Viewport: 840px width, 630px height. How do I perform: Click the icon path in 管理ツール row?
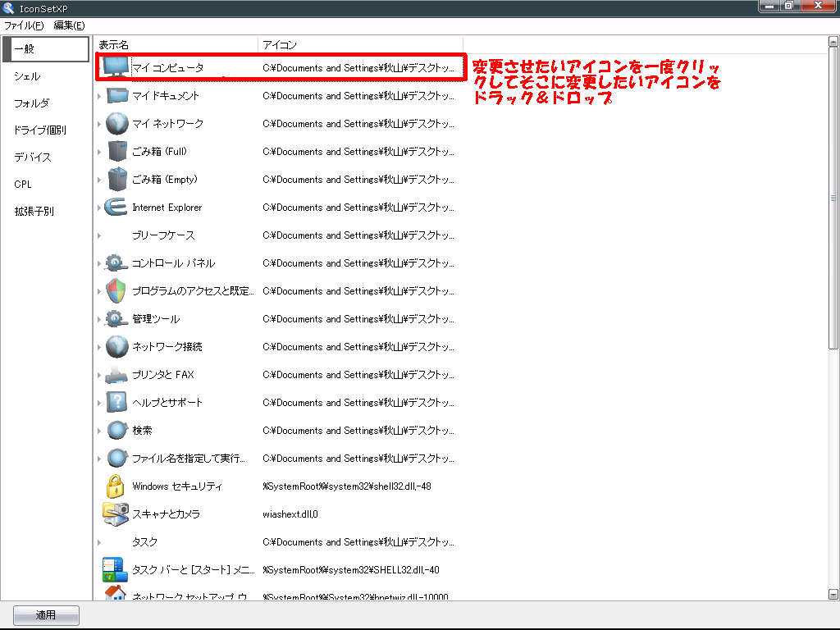pyautogui.click(x=358, y=319)
